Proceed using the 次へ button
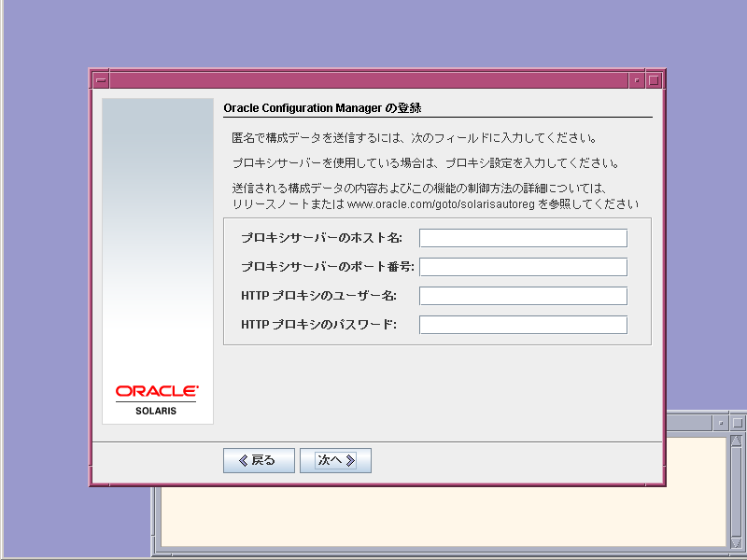Viewport: 747px width, 560px height. point(335,460)
